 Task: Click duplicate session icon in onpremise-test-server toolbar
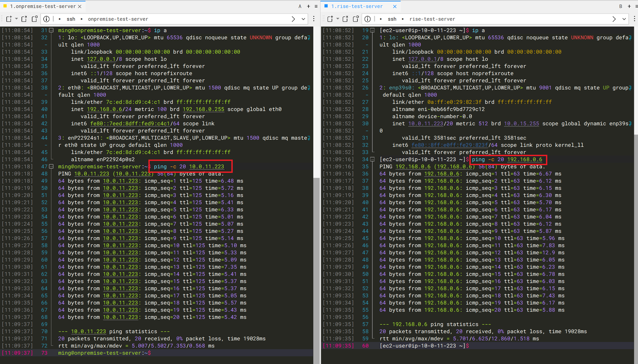tap(34, 19)
